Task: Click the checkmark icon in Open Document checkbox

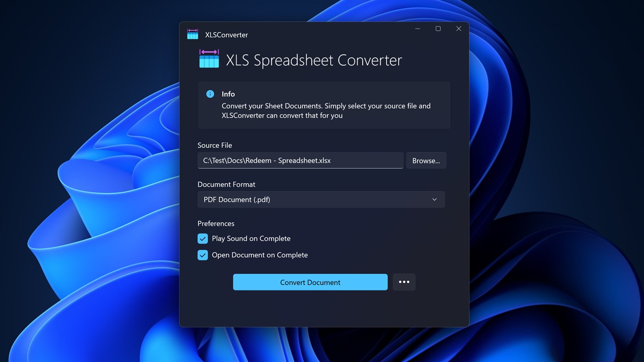Action: [x=203, y=255]
